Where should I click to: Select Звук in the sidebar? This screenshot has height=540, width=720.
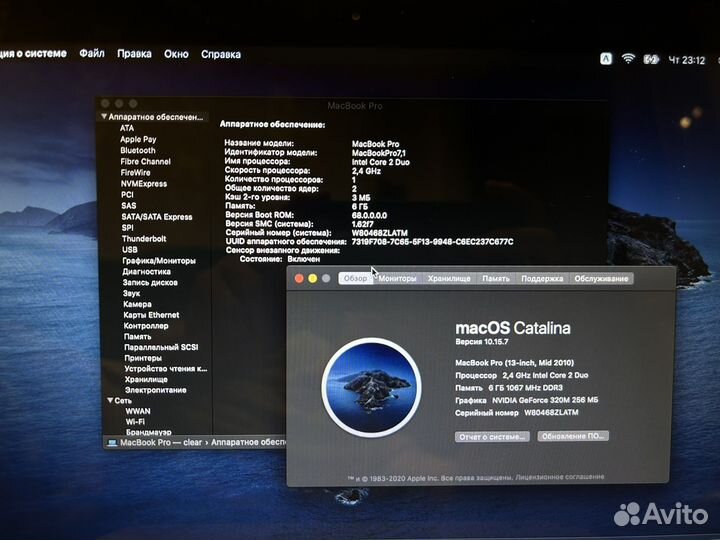[x=131, y=293]
